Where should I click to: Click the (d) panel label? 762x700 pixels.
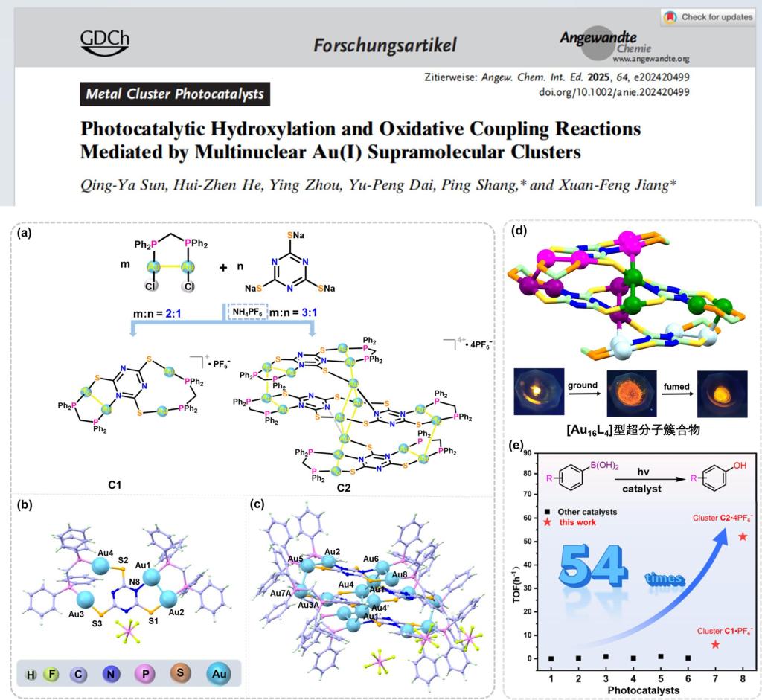tap(519, 231)
